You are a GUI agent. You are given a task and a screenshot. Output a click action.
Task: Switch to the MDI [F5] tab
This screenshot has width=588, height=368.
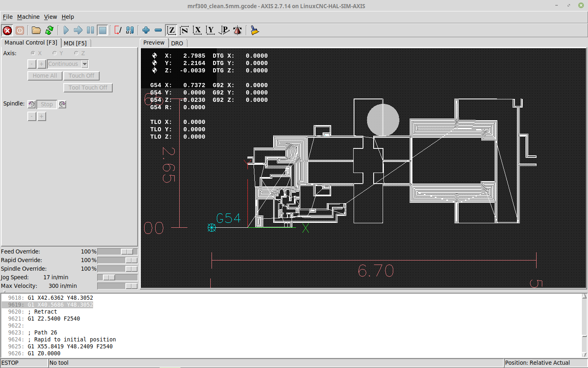(x=75, y=43)
